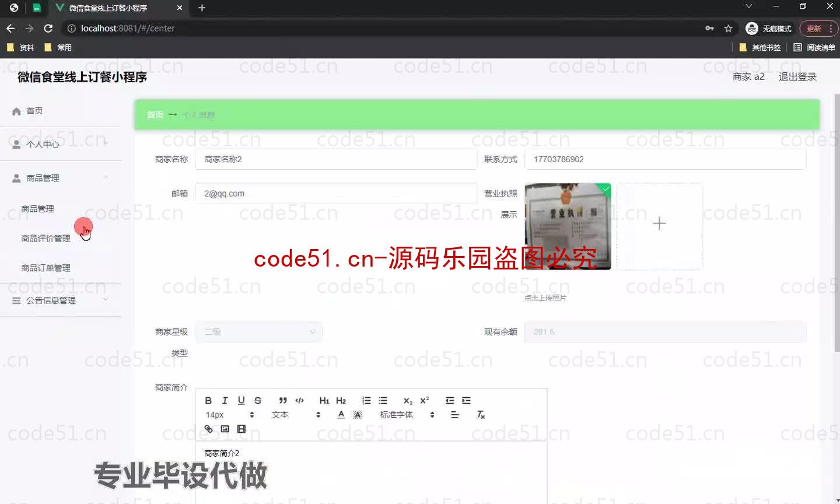This screenshot has height=504, width=840.
Task: Click 首页 breadcrumb link
Action: [x=155, y=115]
